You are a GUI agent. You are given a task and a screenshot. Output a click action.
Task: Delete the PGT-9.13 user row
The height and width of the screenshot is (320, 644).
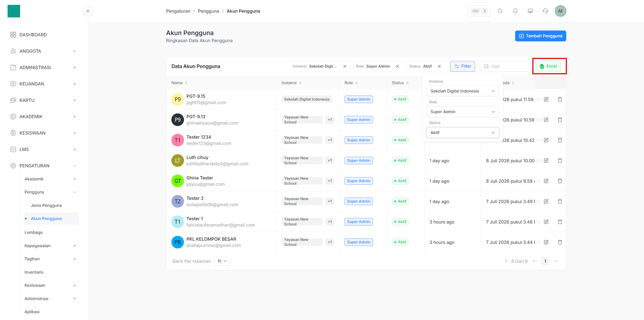560,120
